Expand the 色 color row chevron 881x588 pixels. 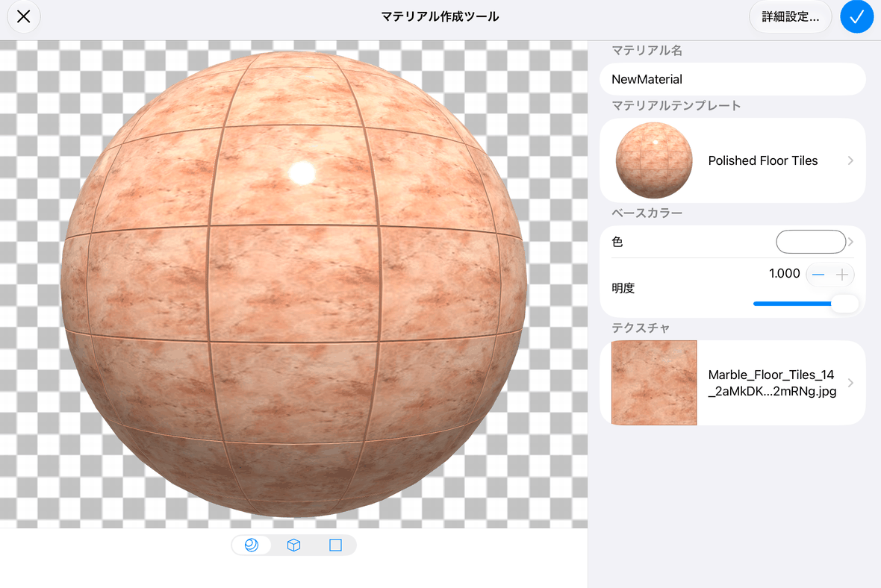click(850, 242)
